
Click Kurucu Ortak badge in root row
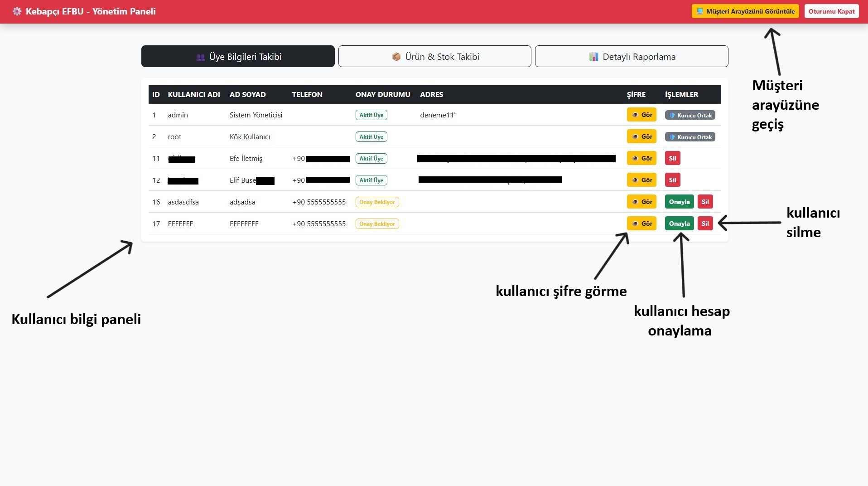click(x=690, y=137)
